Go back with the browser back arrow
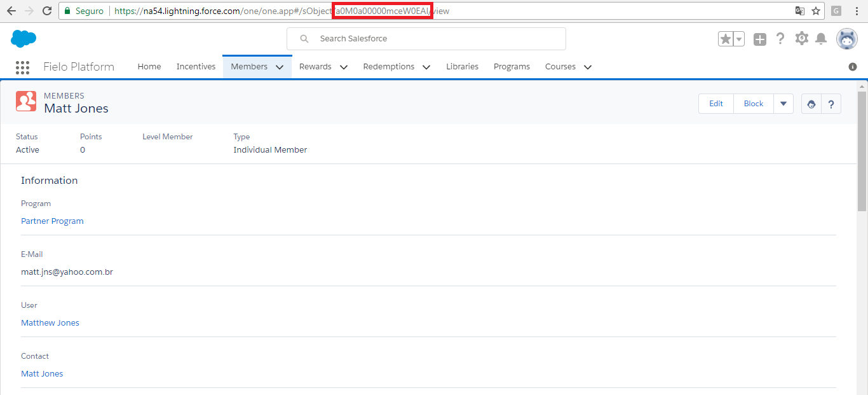This screenshot has width=868, height=395. coord(11,11)
